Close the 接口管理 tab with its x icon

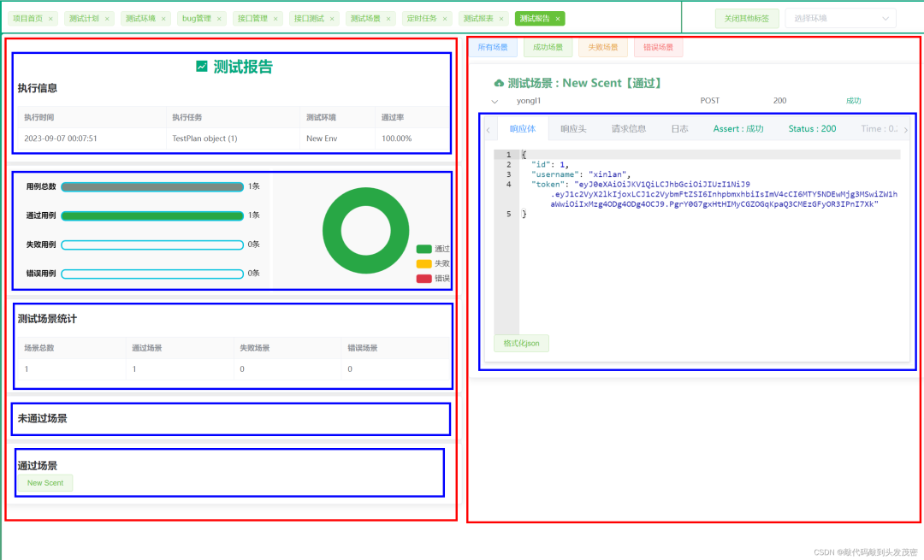click(275, 19)
